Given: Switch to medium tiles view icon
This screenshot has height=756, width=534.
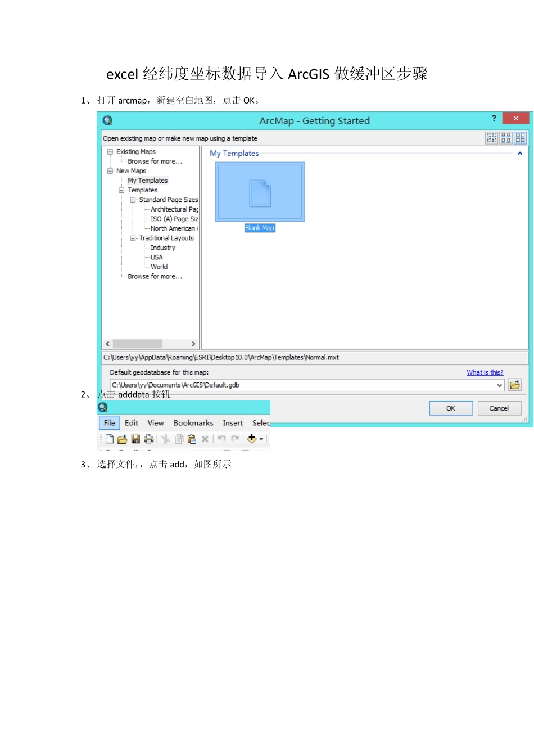Looking at the screenshot, I should click(506, 138).
